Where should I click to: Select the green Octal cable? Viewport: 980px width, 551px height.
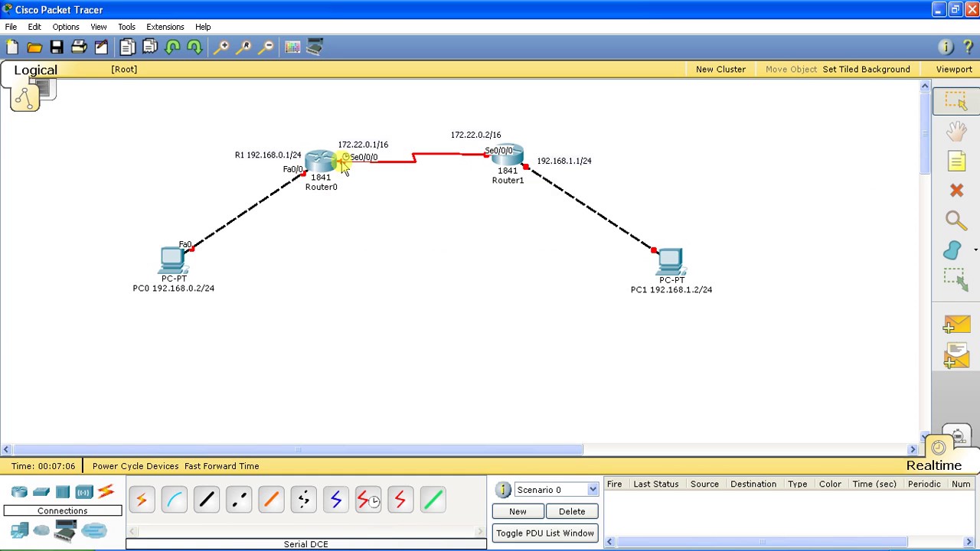(433, 500)
